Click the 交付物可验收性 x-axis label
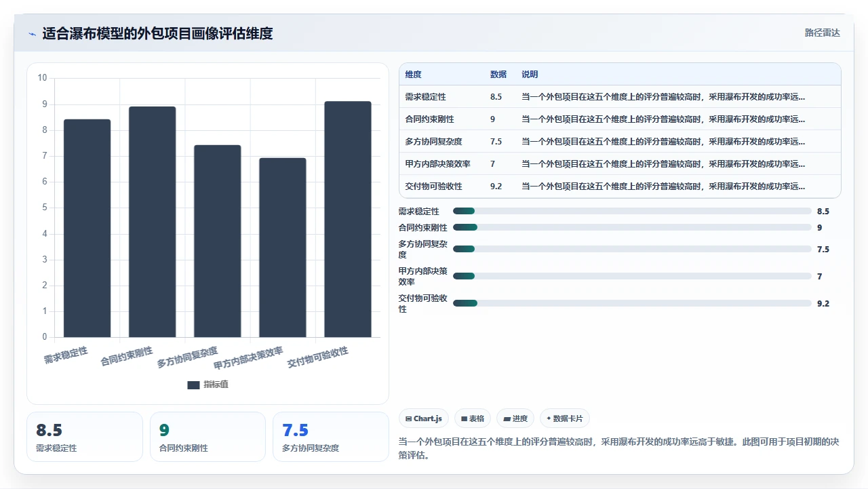Image resolution: width=868 pixels, height=489 pixels. point(318,357)
